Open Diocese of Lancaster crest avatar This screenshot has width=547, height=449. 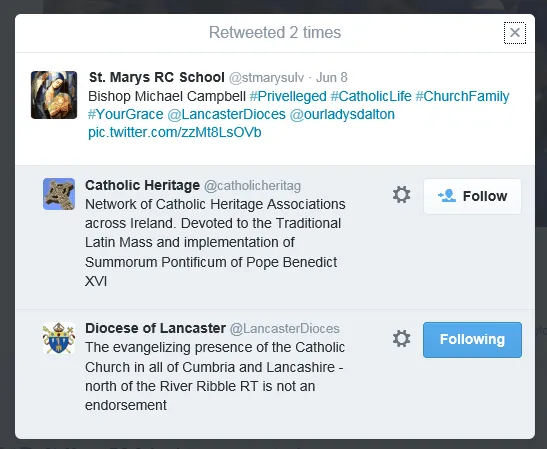point(59,338)
